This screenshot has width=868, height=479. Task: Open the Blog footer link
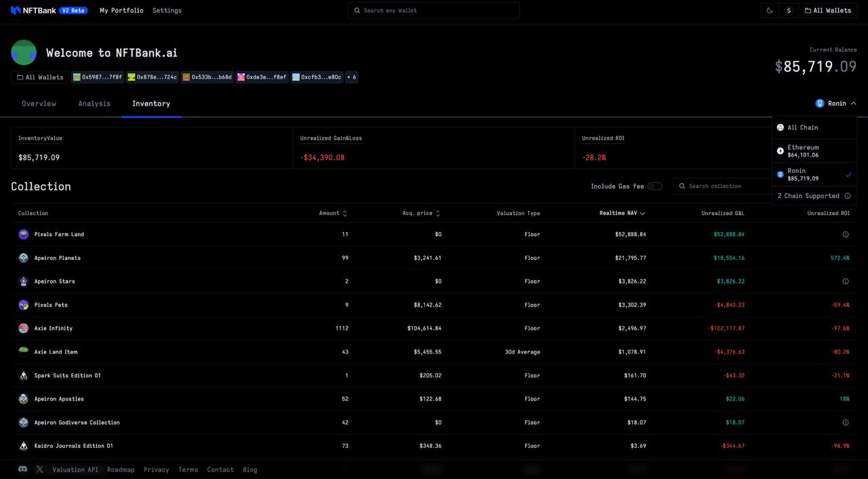[x=250, y=470]
